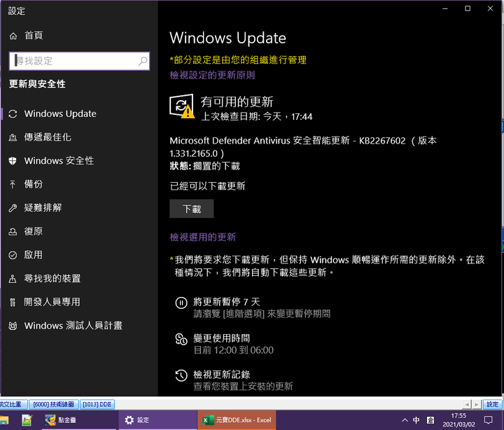
Task: Click checkmark circle icon beside 啟用
Action: [13, 255]
